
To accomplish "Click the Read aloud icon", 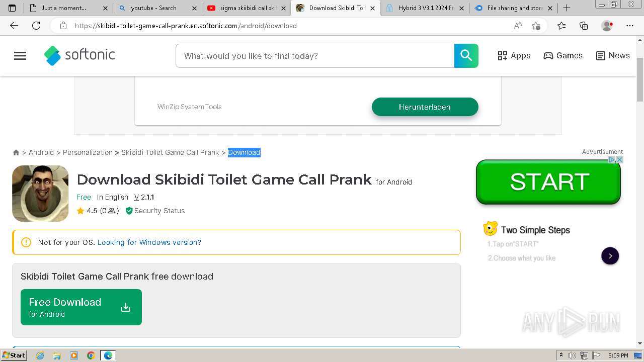I will [518, 26].
